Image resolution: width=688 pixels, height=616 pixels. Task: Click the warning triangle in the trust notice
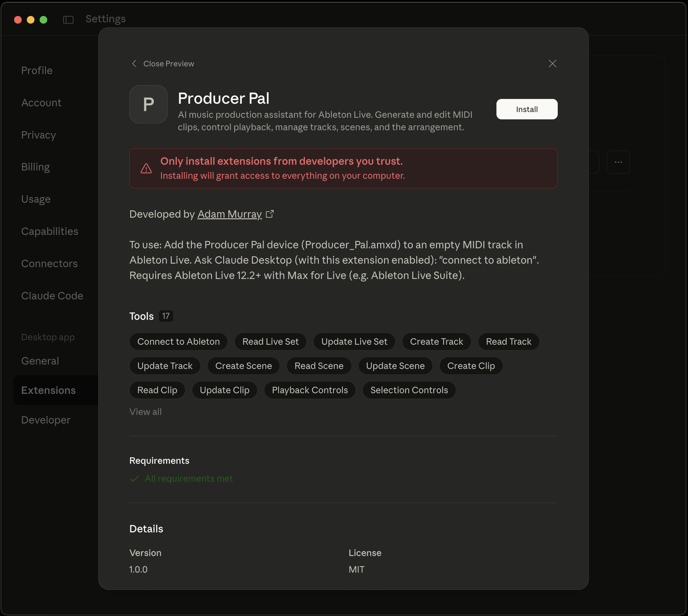(146, 168)
